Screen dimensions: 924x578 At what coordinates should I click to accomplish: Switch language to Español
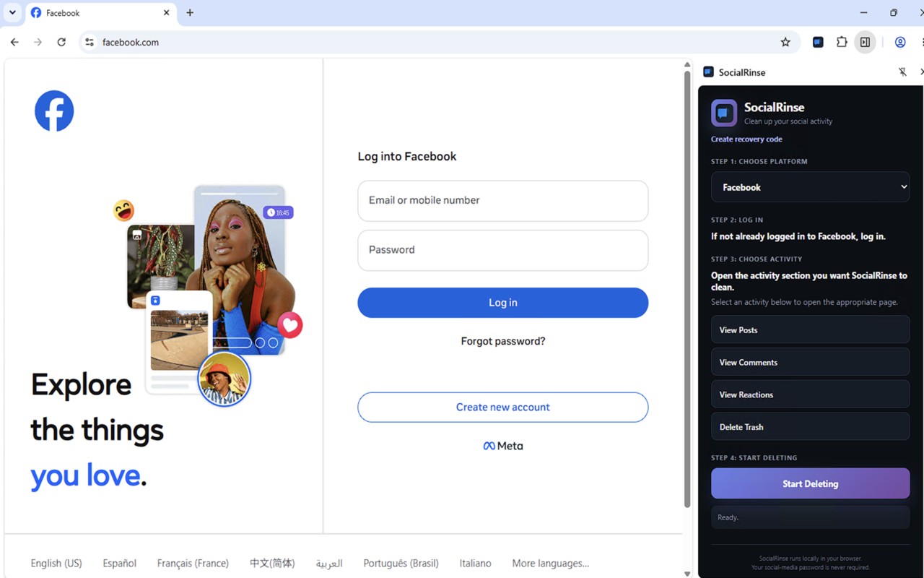tap(119, 563)
